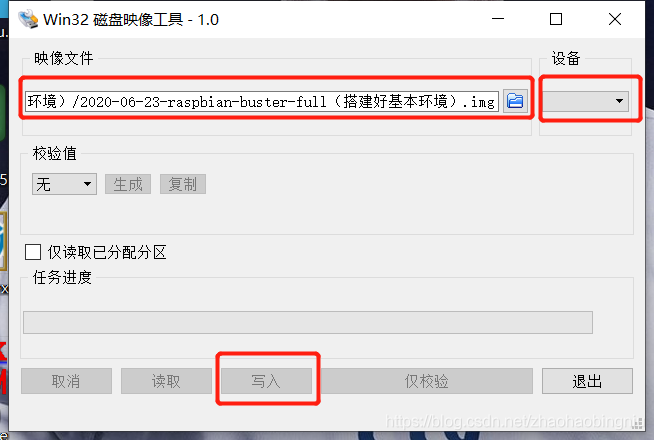The height and width of the screenshot is (440, 654).
Task: Click the 仅读取已分配分区 label text
Action: (x=107, y=252)
